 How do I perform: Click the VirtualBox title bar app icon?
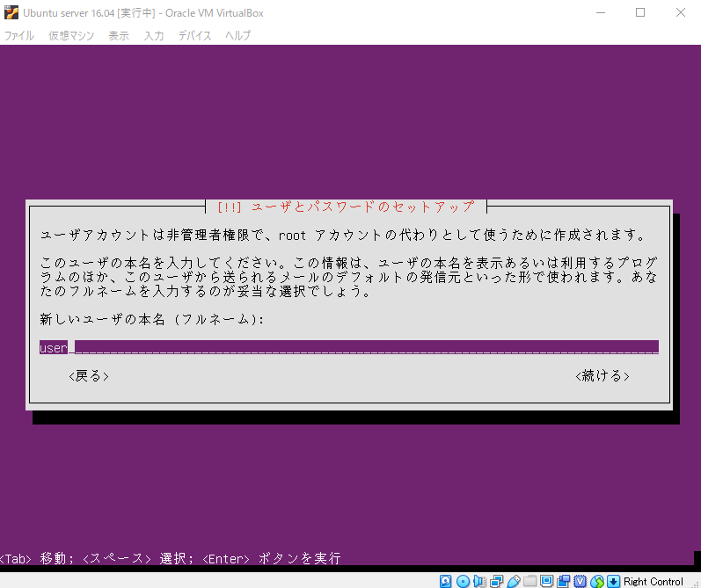tap(11, 12)
